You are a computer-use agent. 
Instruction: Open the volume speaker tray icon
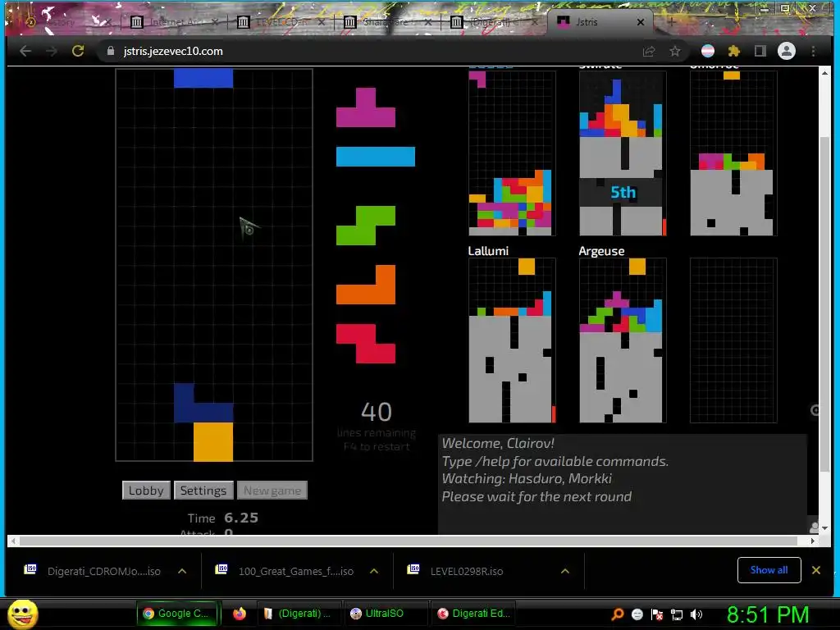pyautogui.click(x=696, y=614)
